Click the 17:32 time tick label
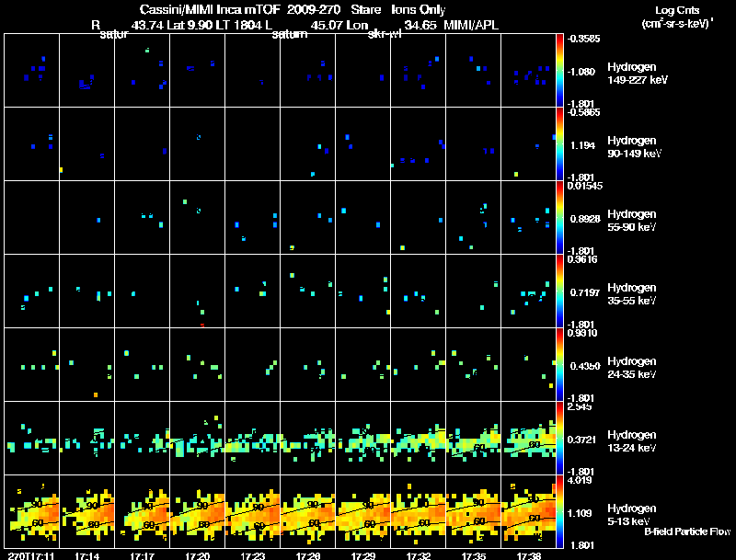736x560 pixels. (x=419, y=554)
